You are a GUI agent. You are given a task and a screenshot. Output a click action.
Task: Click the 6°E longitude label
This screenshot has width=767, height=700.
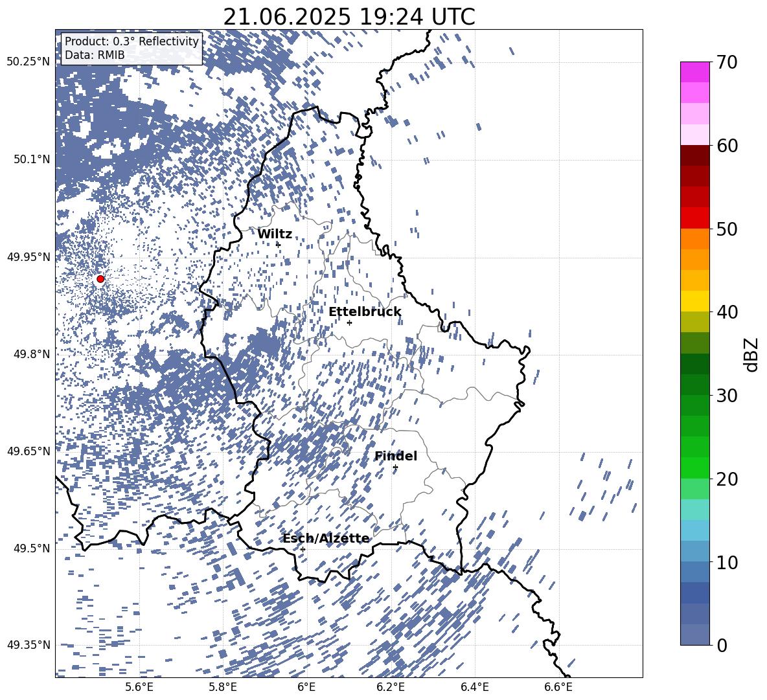tap(306, 687)
